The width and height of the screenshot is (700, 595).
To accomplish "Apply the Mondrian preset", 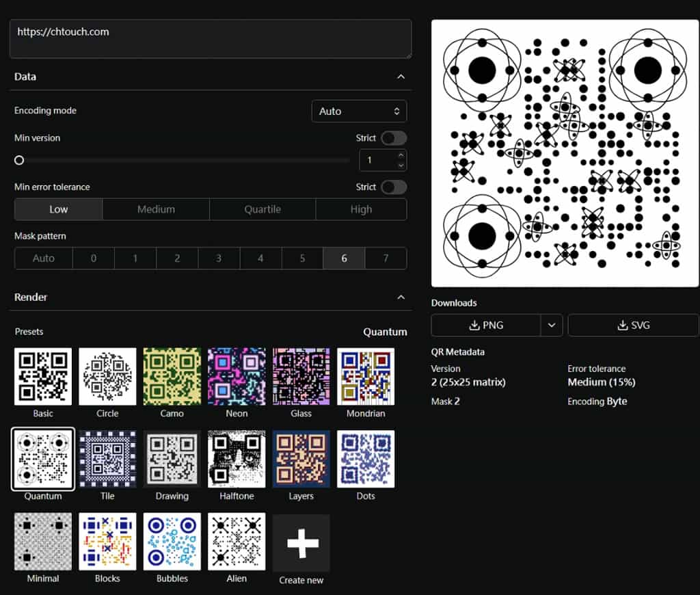I will tap(366, 377).
